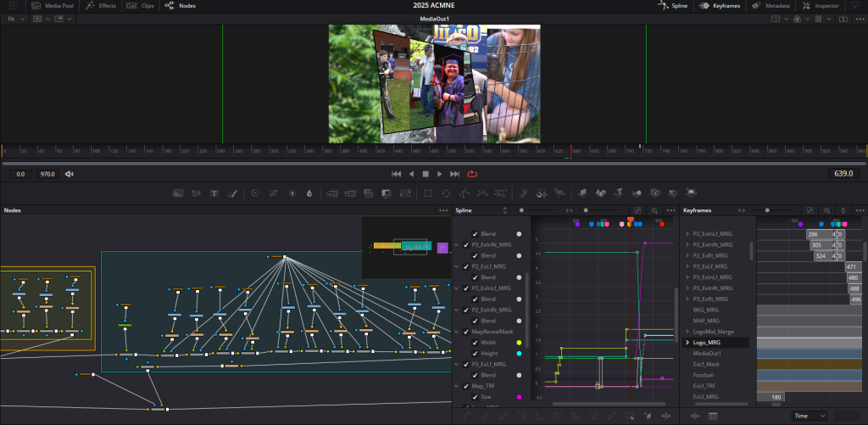Collapse MapRevealMask in Spline tree
The width and height of the screenshot is (868, 425).
[457, 332]
